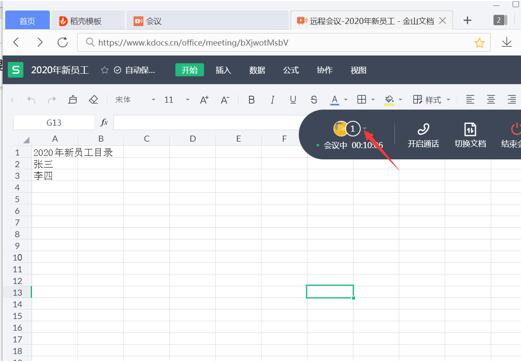Expand the borders dropdown arrow
Viewport: 521px width, 363px height.
tap(373, 100)
